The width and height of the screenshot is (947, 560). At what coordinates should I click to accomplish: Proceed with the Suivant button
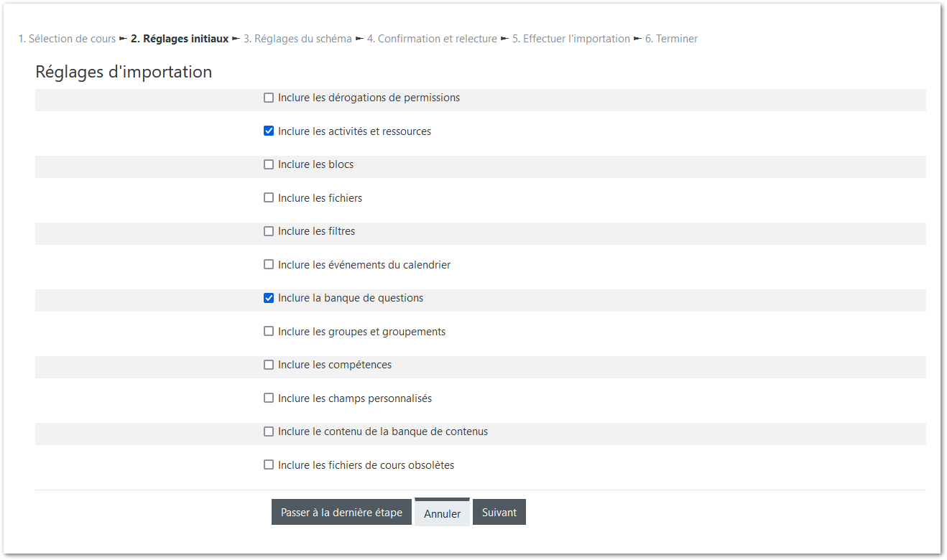point(499,513)
